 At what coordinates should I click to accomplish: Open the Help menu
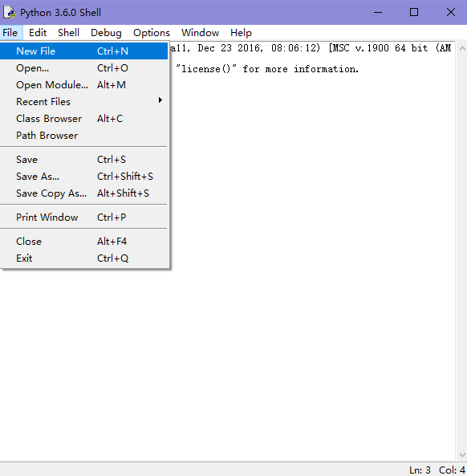click(x=241, y=33)
